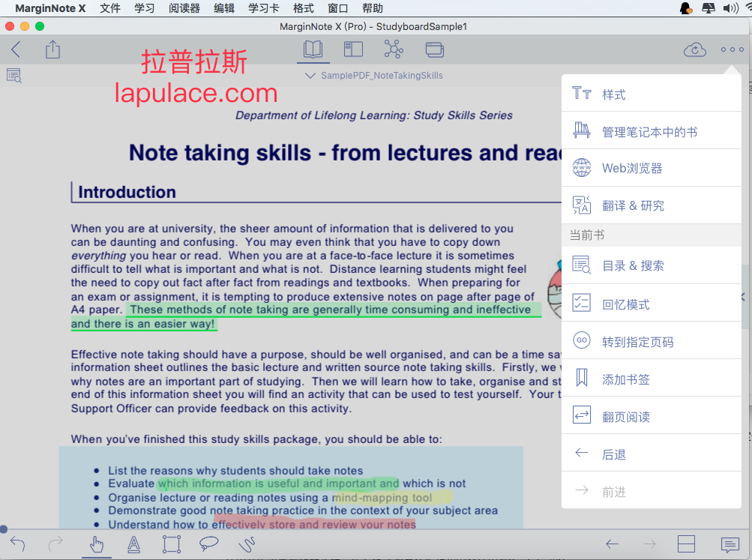Select the text highlight tool
The height and width of the screenshot is (560, 752).
[133, 544]
